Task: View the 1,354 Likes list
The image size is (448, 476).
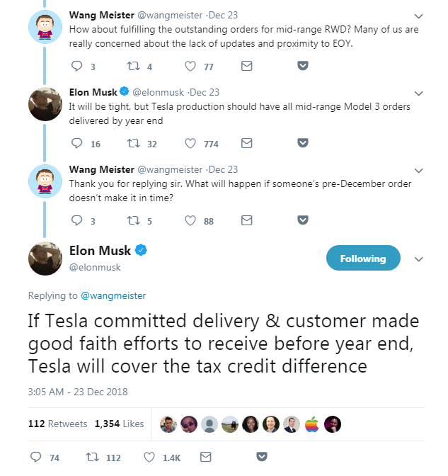Action: [119, 424]
